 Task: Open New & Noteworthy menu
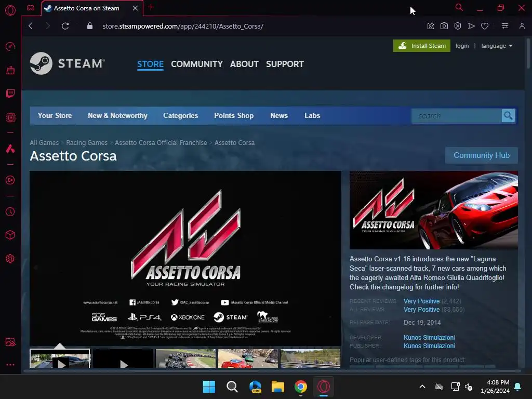pyautogui.click(x=117, y=116)
